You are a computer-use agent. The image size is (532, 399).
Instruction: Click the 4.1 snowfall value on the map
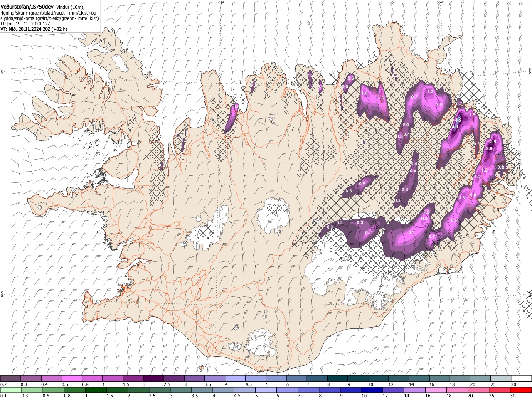point(455,127)
